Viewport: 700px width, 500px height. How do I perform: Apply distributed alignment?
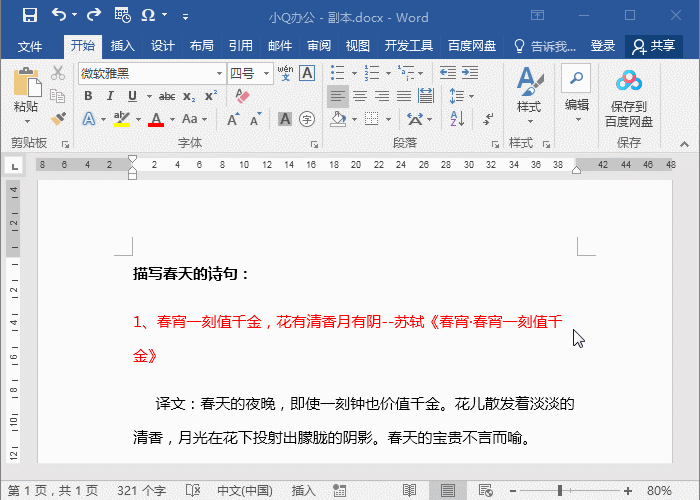pos(426,96)
